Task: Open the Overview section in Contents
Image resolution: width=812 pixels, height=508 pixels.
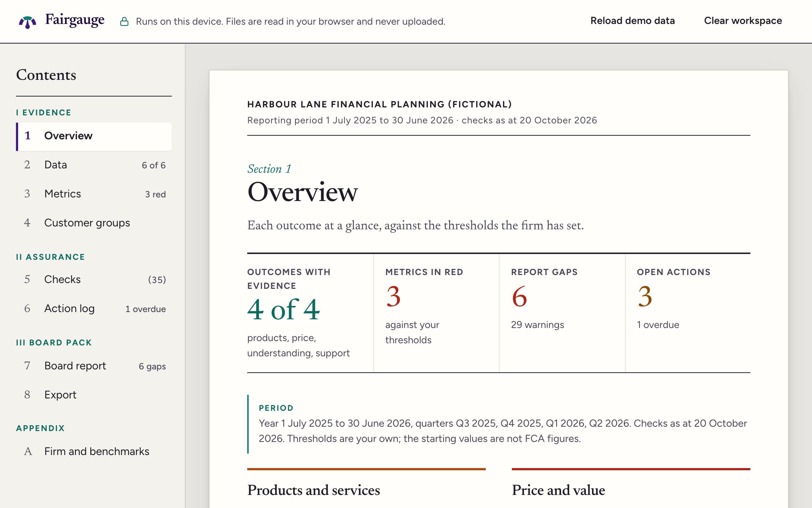Action: [x=94, y=136]
